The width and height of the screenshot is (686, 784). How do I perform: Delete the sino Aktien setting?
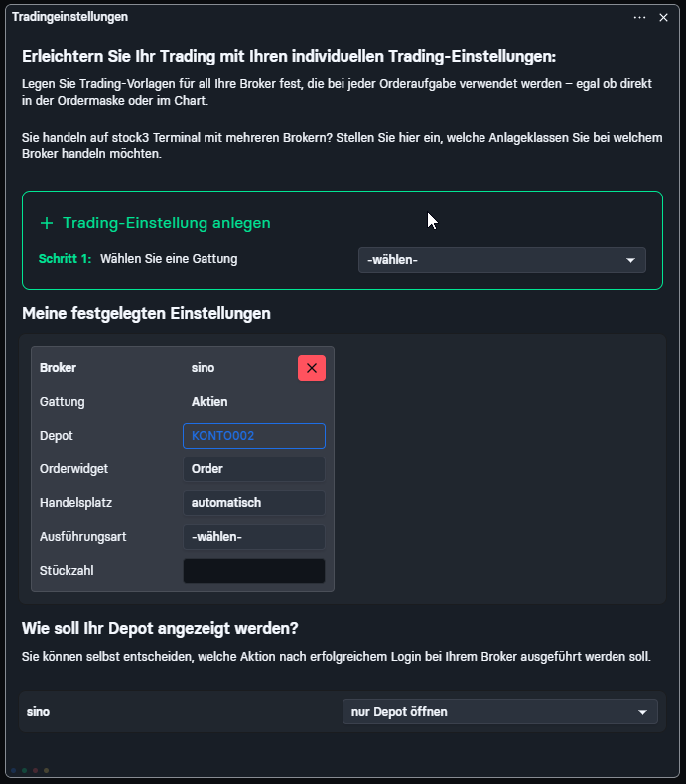click(x=312, y=368)
